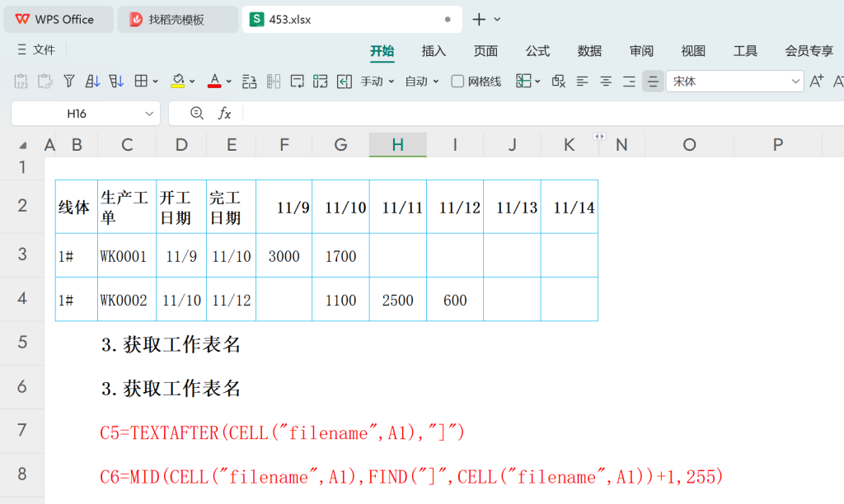844x504 pixels.
Task: Click the icon with green left arrow
Action: (345, 82)
